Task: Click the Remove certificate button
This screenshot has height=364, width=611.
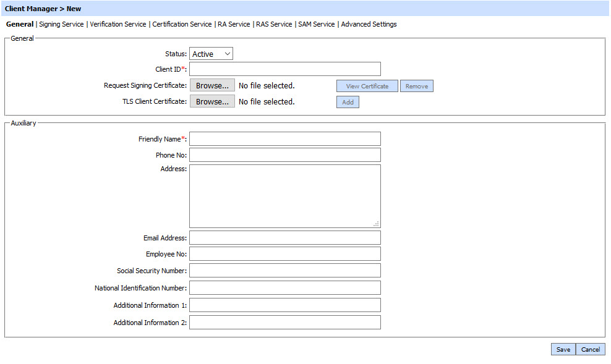Action: [x=416, y=87]
